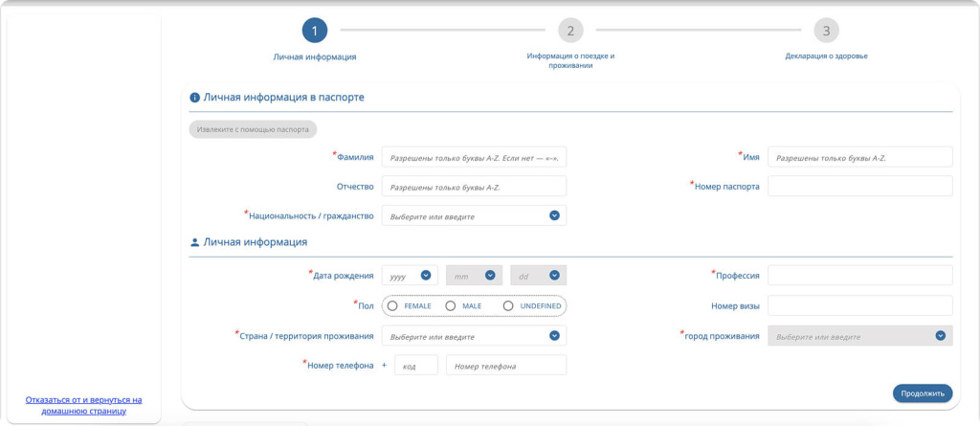Image resolution: width=980 pixels, height=426 pixels.
Task: Click step 1 circle Личная информация
Action: (315, 31)
